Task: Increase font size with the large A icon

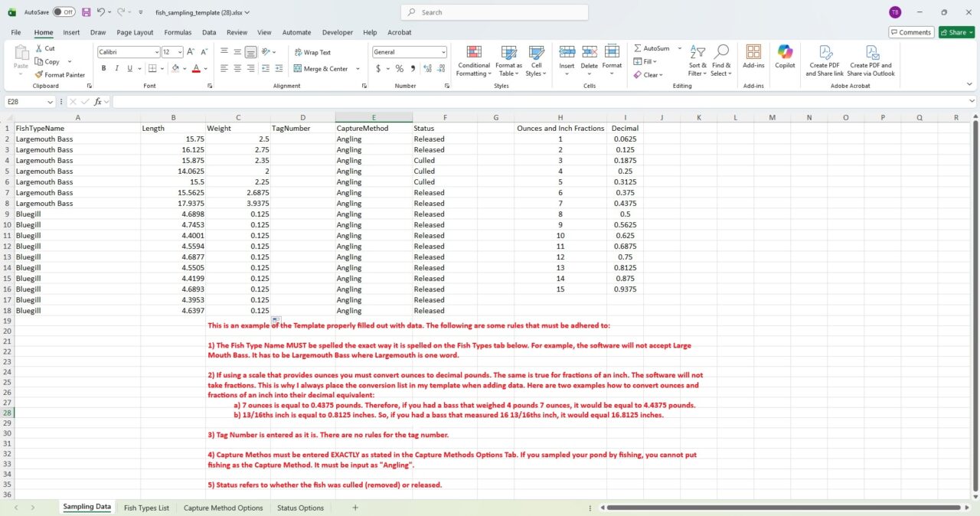Action: tap(191, 52)
